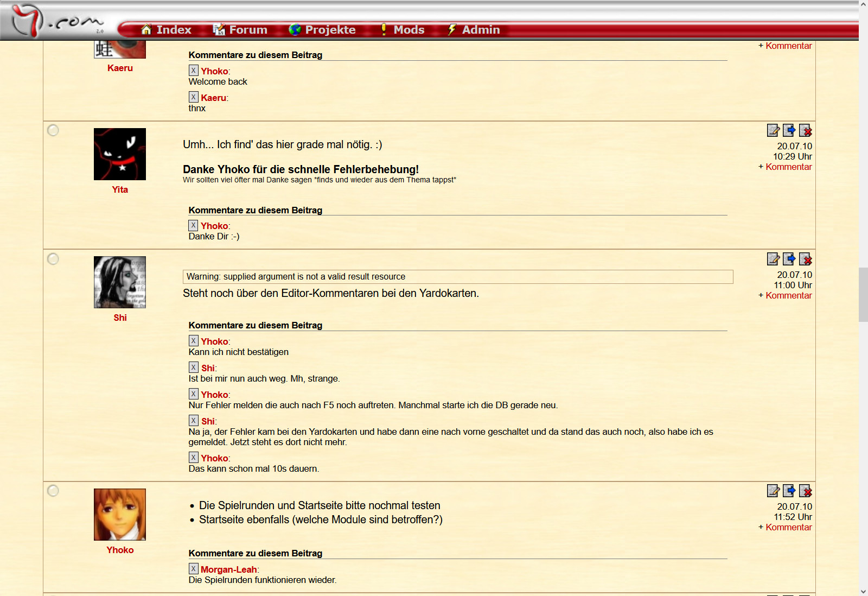868x596 pixels.
Task: Go to the Projekte navigation tab
Action: [x=322, y=30]
